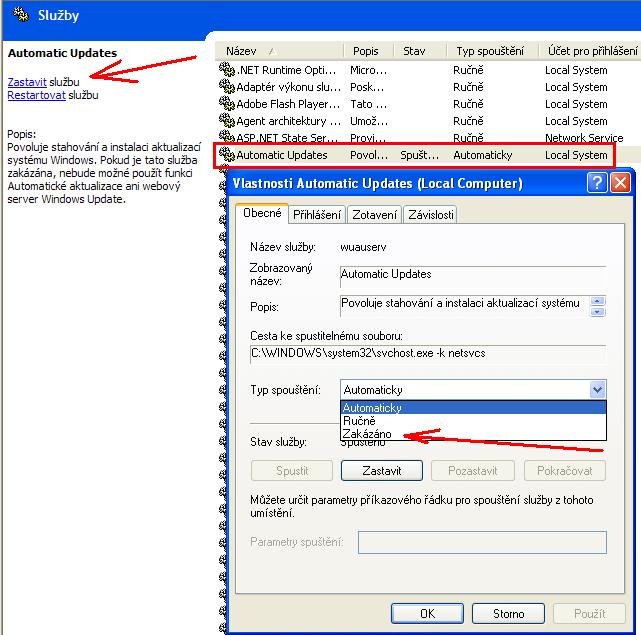This screenshot has height=635, width=641.
Task: Select the .NET Runtime Opti… service row name
Action: pyautogui.click(x=286, y=70)
